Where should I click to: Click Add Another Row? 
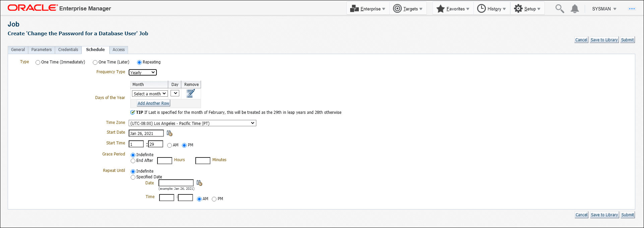tap(153, 103)
